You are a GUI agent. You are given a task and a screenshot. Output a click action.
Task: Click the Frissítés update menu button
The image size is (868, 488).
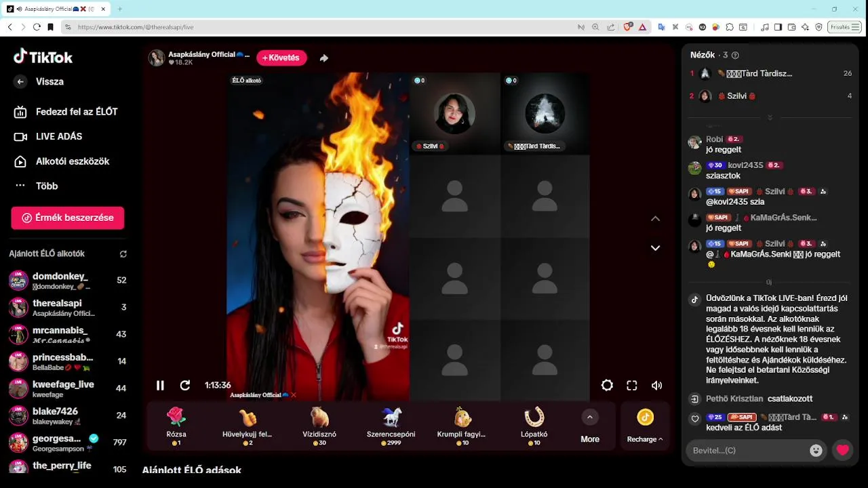click(845, 27)
